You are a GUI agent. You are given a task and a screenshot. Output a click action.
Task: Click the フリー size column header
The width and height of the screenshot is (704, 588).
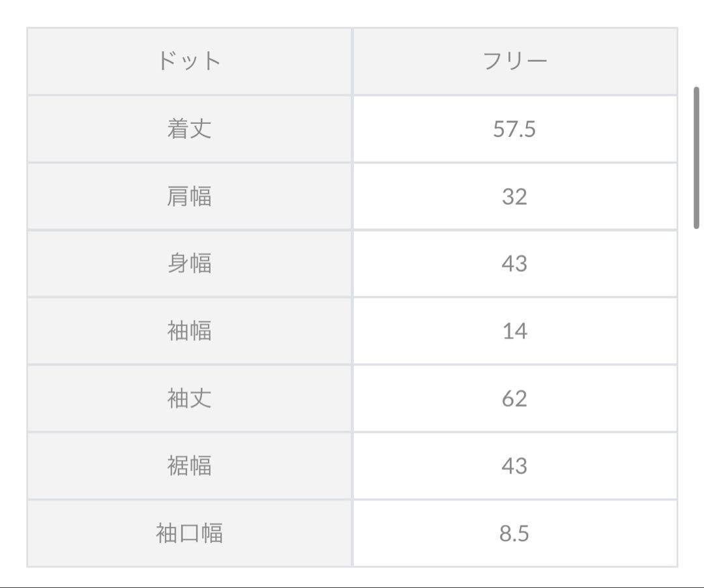(515, 61)
